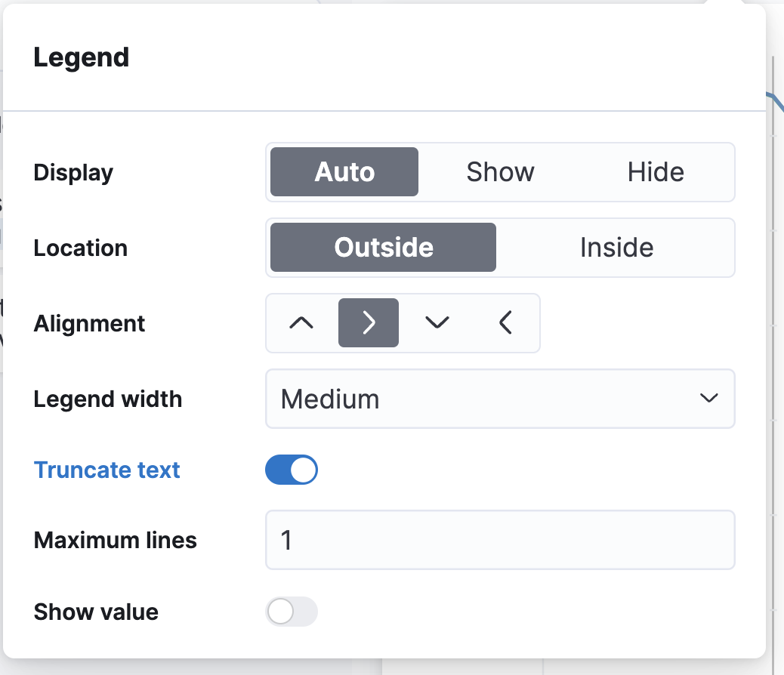
Task: Click the blue Truncate text label
Action: (x=107, y=470)
